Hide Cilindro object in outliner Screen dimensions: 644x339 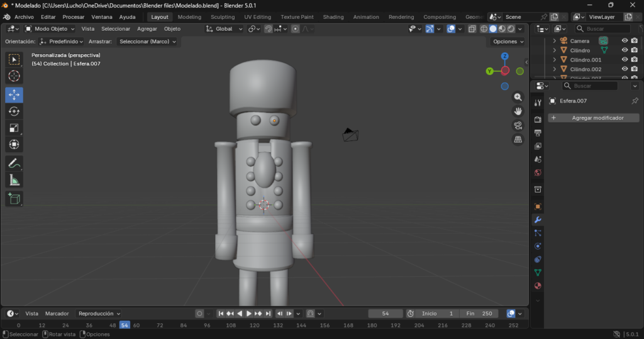click(625, 50)
